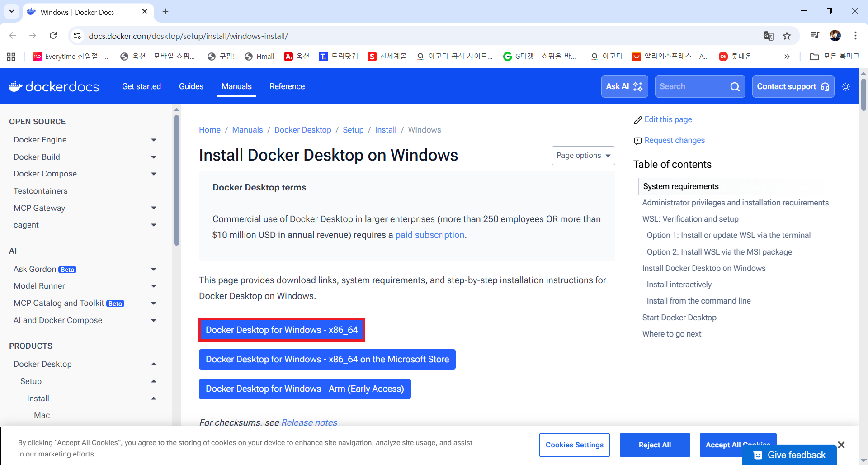
Task: Open the Page options dropdown
Action: click(x=583, y=156)
